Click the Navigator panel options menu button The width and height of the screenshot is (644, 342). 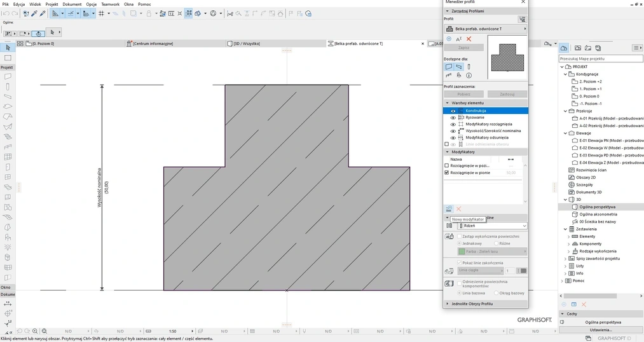(x=638, y=48)
